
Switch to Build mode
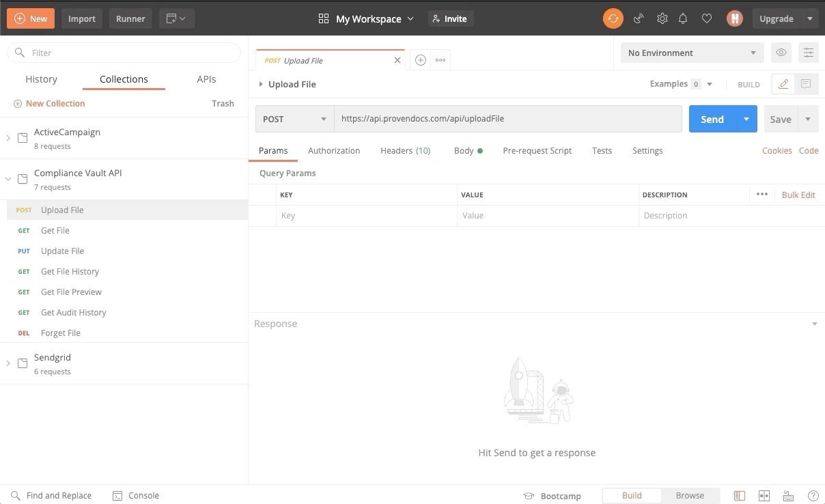pyautogui.click(x=632, y=495)
